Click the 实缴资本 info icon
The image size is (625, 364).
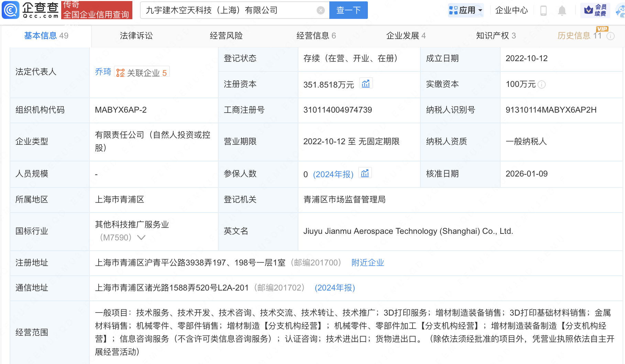542,84
